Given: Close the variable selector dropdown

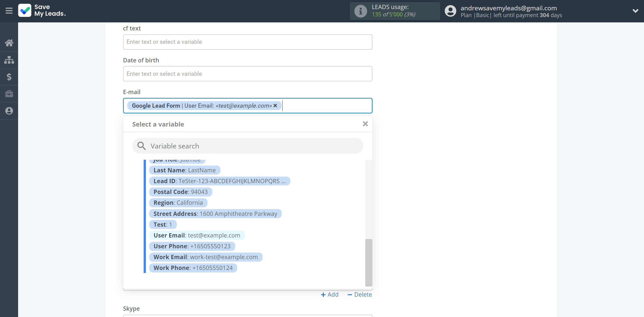Looking at the screenshot, I should click(365, 124).
